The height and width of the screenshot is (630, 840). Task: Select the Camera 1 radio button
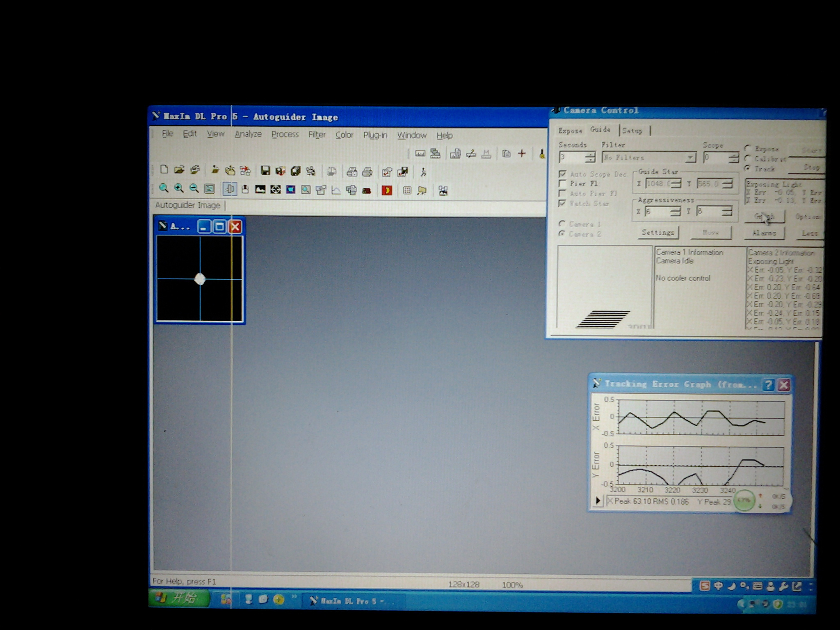pyautogui.click(x=562, y=224)
